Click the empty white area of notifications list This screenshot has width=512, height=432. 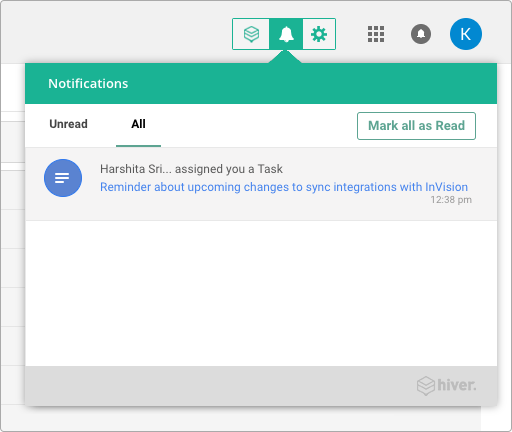261,293
